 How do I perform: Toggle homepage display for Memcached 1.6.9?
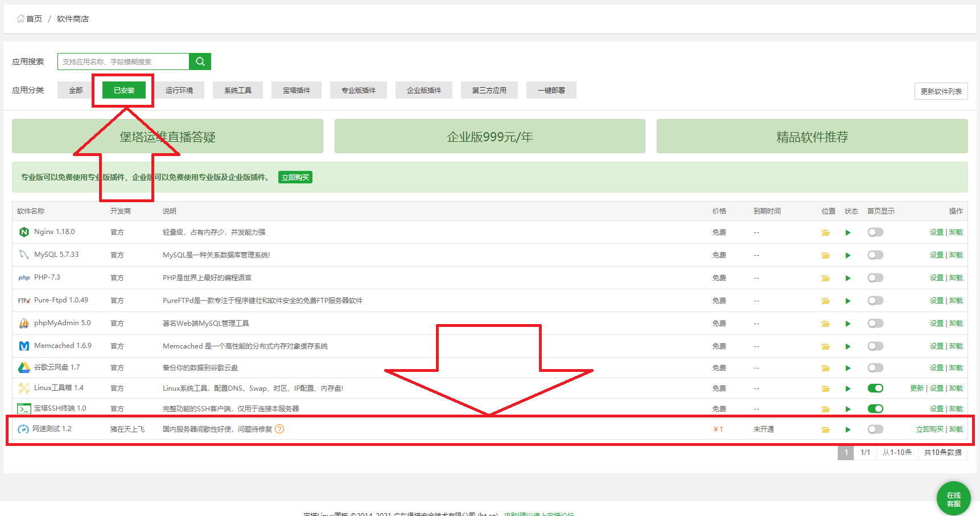click(875, 346)
